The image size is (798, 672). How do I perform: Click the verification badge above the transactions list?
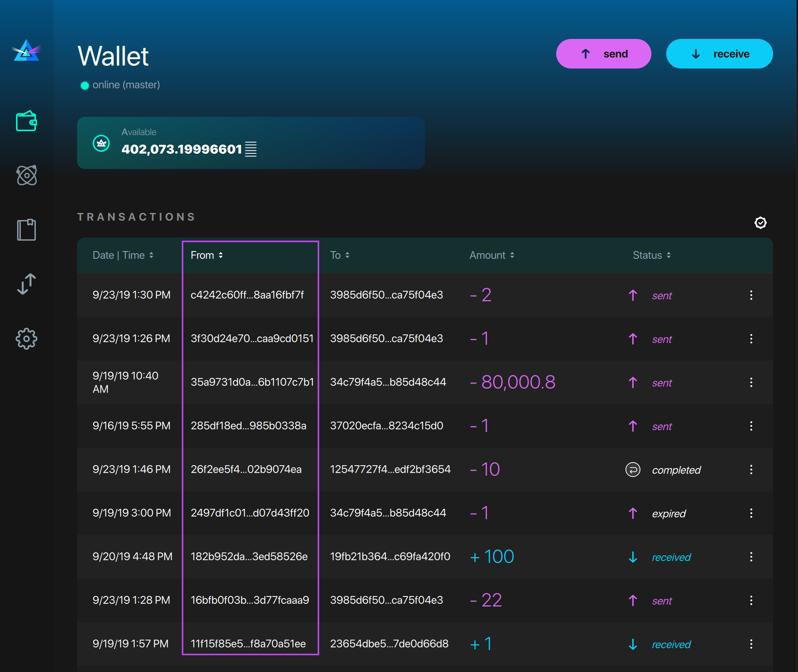(761, 223)
